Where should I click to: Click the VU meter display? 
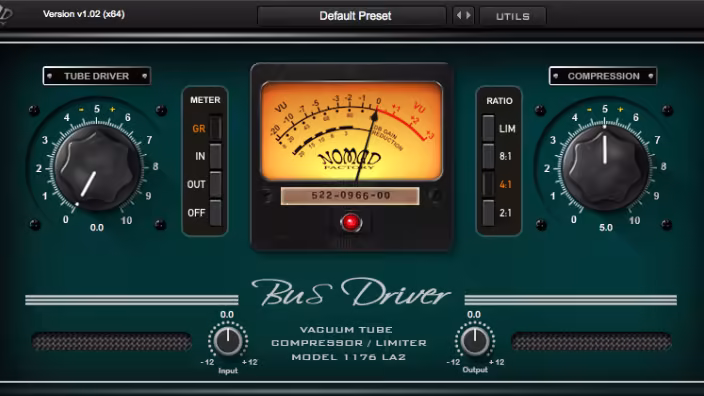click(x=352, y=131)
